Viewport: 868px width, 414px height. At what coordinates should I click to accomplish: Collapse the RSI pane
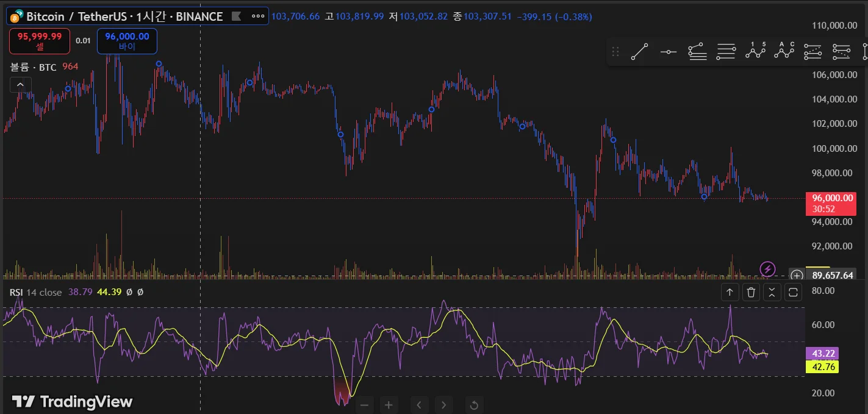pyautogui.click(x=772, y=293)
